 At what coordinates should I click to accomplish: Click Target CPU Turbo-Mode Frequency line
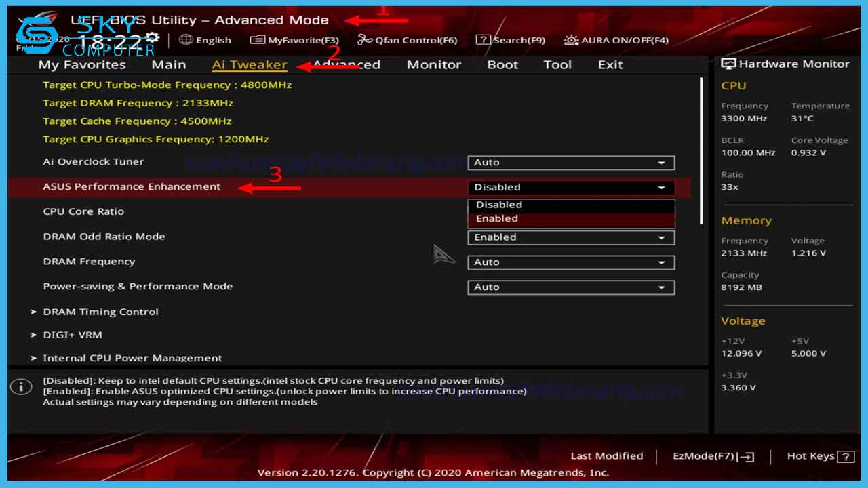click(167, 85)
